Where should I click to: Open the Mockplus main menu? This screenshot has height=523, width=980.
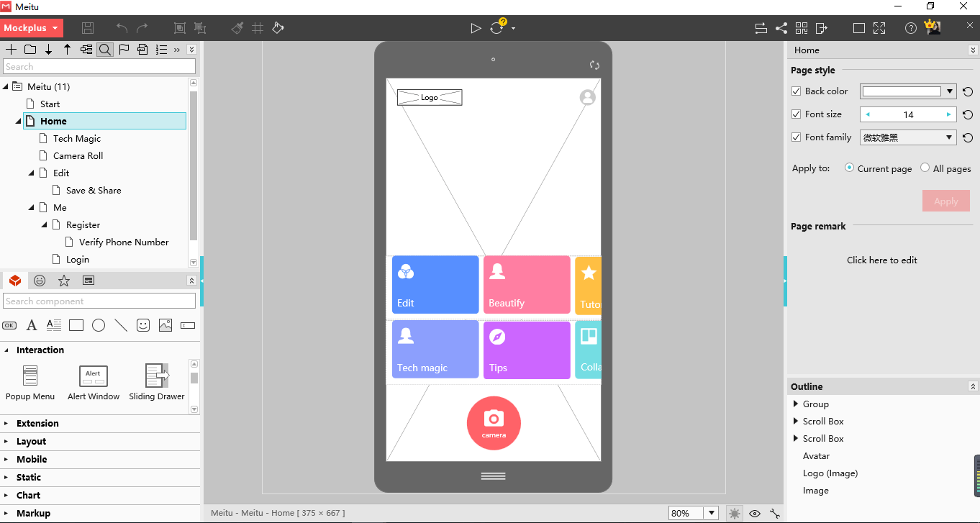point(32,27)
